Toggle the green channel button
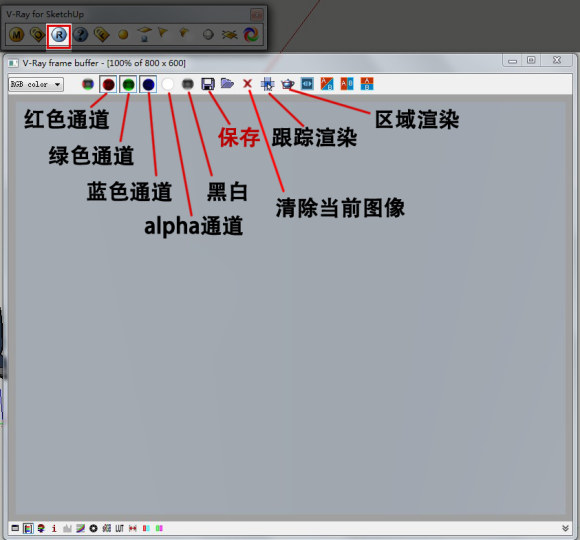 pos(128,84)
